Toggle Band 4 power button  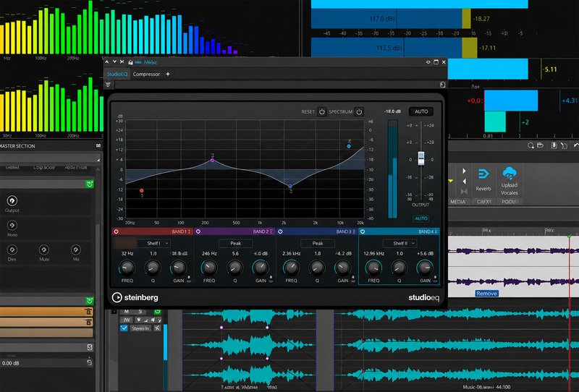coord(363,231)
